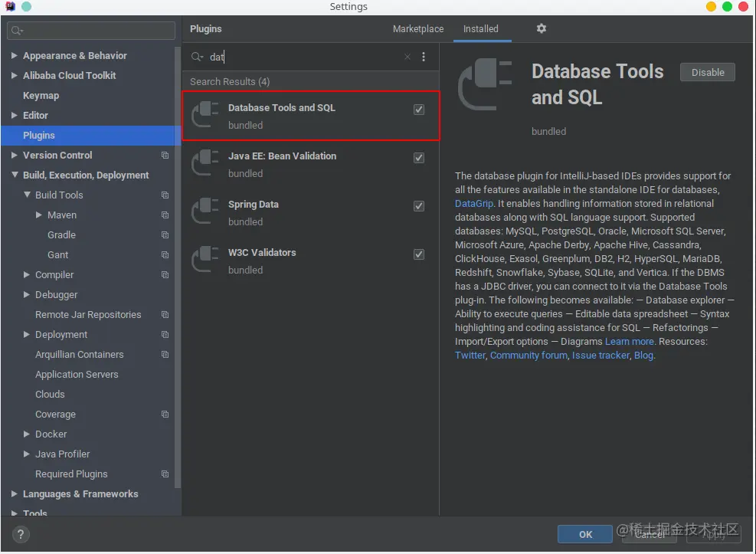Clear the plugin search text with X
The height and width of the screenshot is (554, 756).
tap(407, 57)
